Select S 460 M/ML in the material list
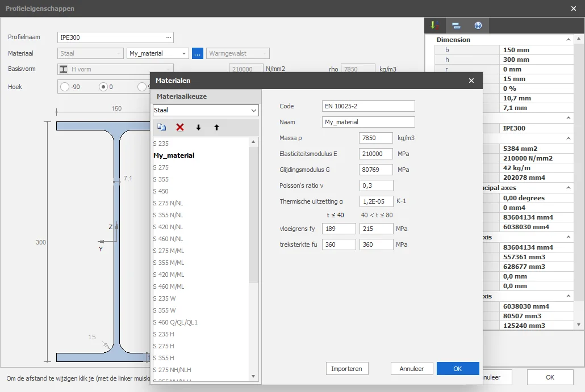Viewport: 585px width, 392px height. [169, 286]
